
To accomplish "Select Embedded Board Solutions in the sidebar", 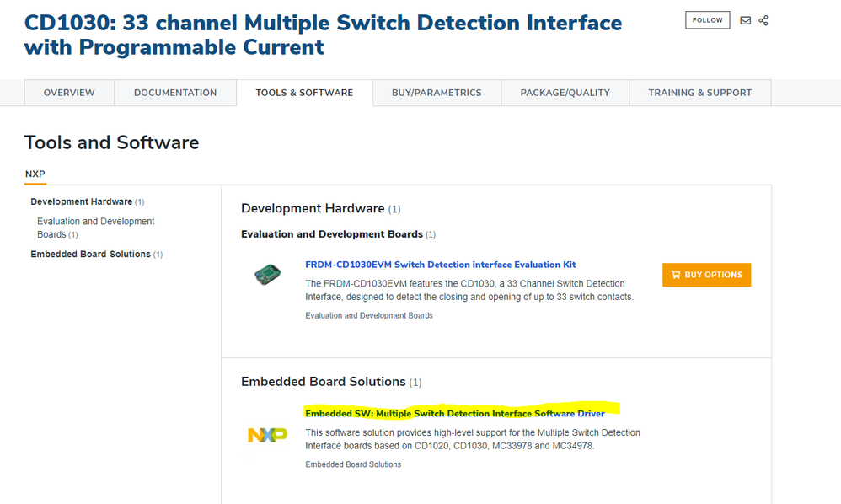I will [91, 255].
